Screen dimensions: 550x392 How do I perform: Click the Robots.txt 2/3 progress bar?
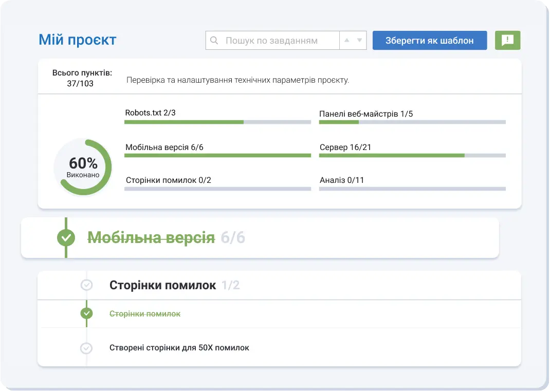[x=217, y=122]
